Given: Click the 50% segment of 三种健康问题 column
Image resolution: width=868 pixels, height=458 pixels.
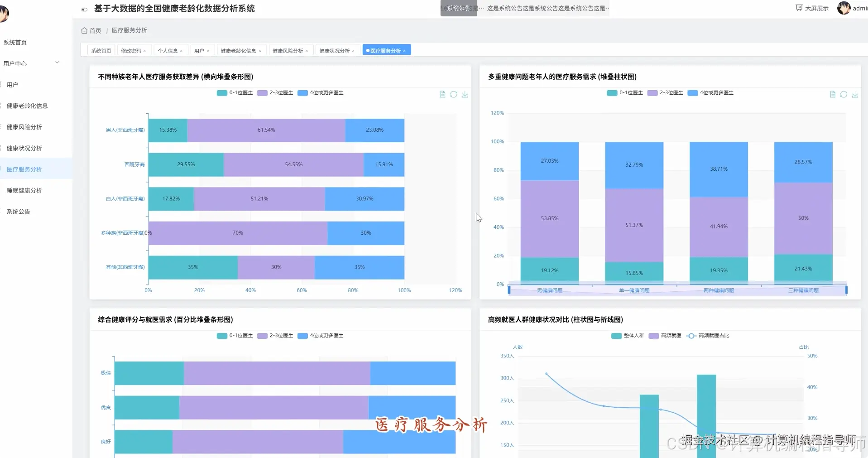Looking at the screenshot, I should point(803,218).
